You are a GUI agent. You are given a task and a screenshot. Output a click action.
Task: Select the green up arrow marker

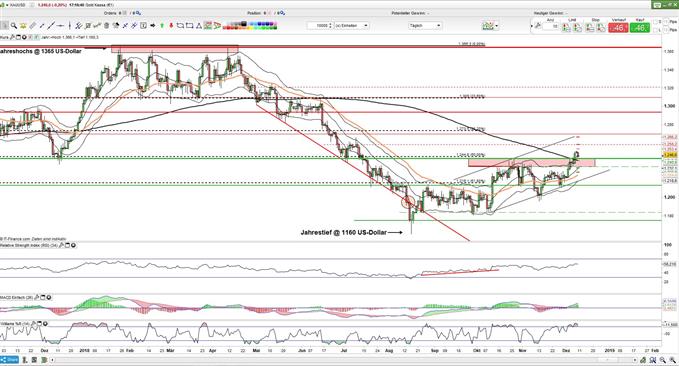coord(162,26)
